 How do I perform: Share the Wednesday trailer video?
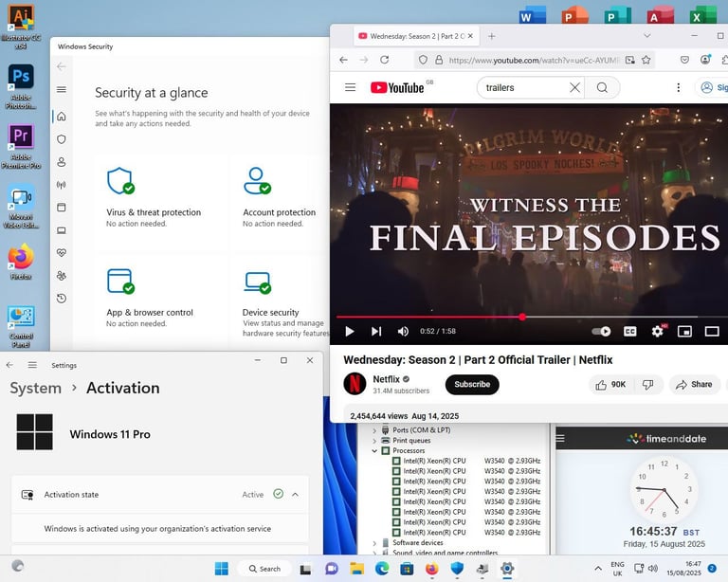point(694,385)
